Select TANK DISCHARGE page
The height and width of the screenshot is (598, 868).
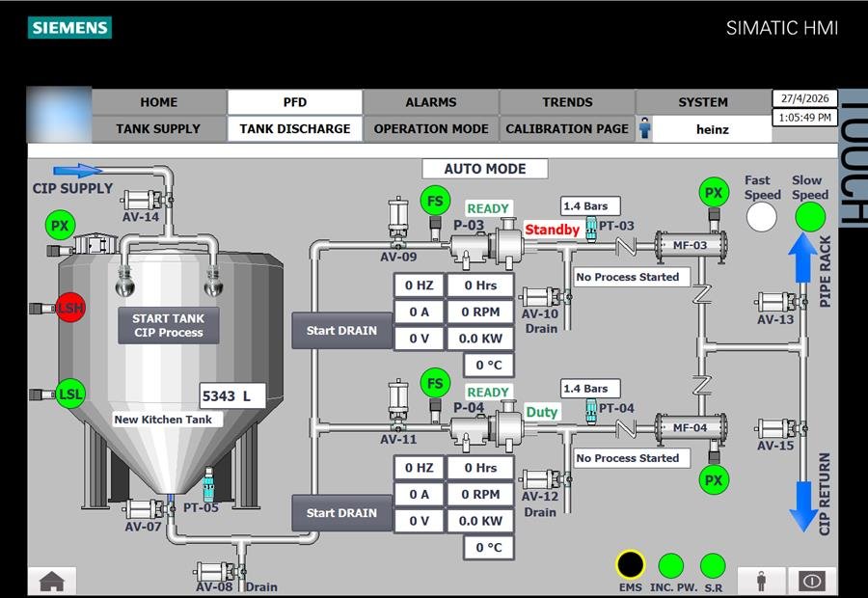click(294, 128)
